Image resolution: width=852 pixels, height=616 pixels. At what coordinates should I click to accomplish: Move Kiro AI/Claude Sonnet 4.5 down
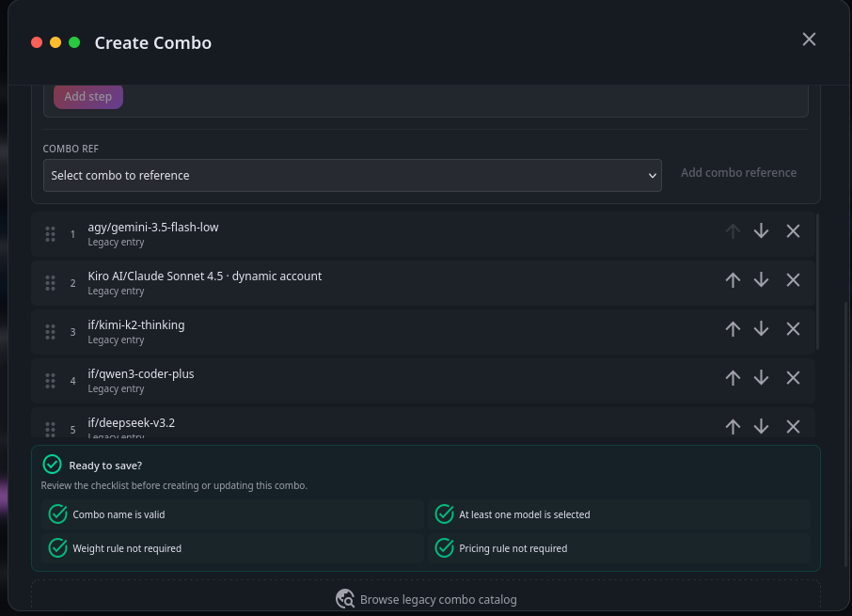coord(761,280)
